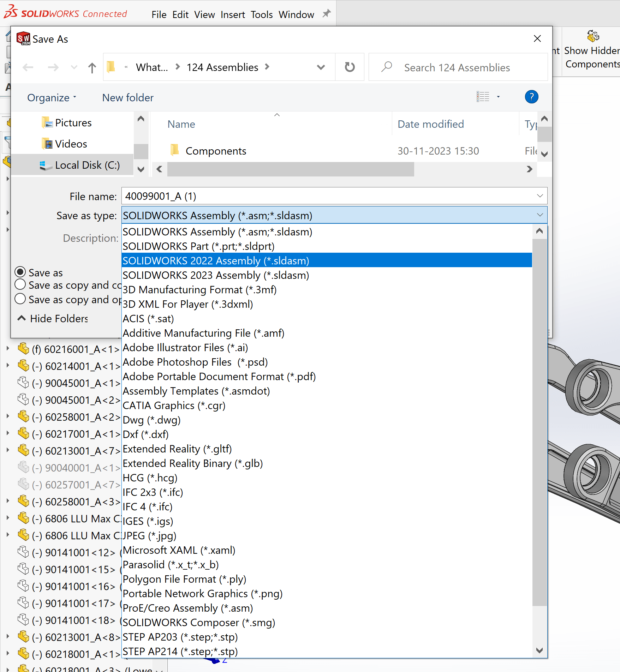Open the File menu

point(159,14)
